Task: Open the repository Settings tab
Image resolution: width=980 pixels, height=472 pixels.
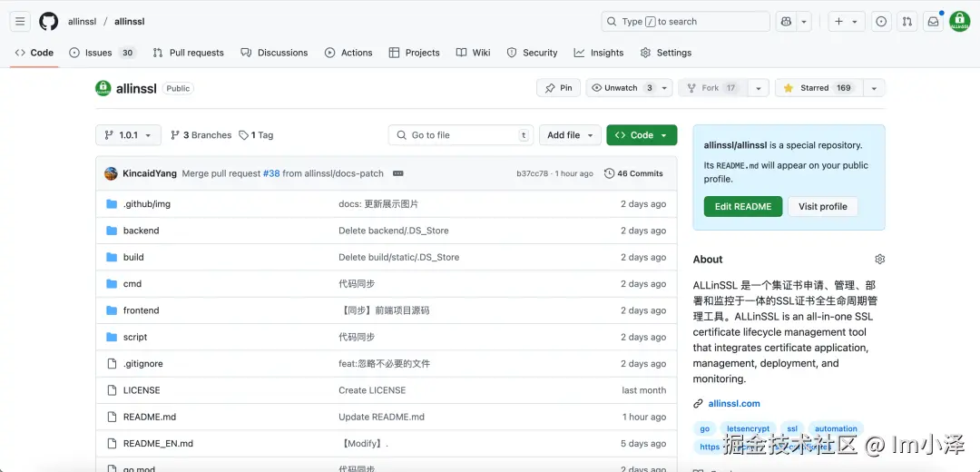Action: click(x=666, y=53)
